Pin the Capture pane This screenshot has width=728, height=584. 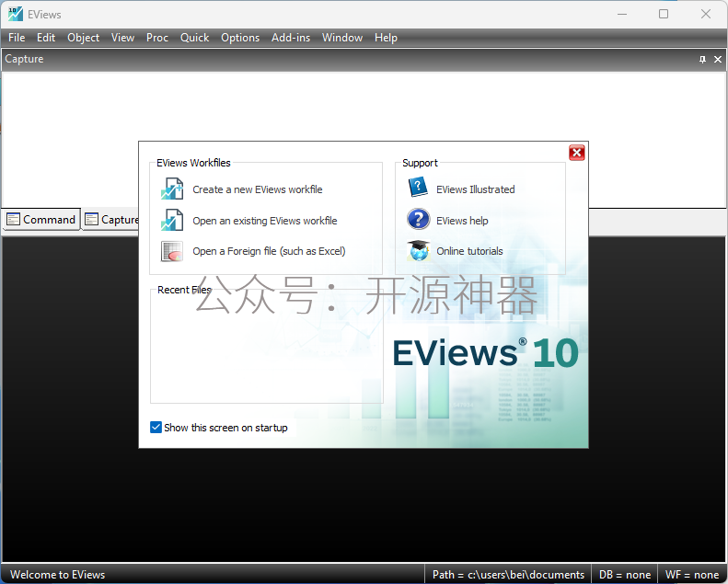coord(702,60)
